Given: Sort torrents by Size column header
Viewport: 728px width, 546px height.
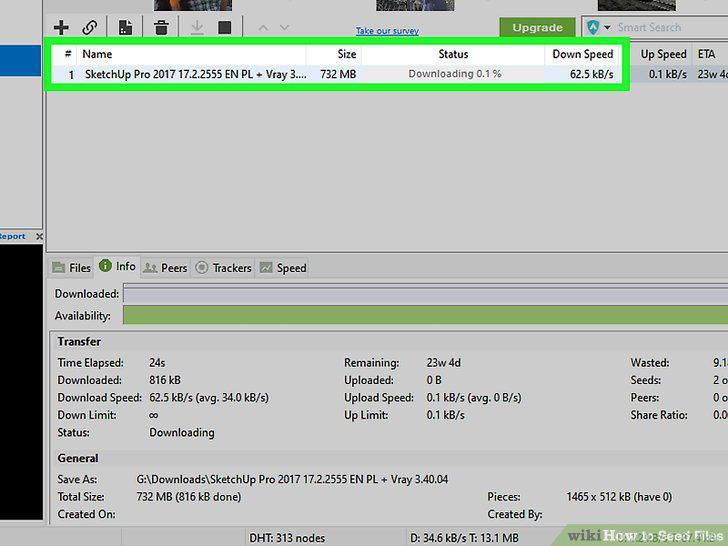Looking at the screenshot, I should pyautogui.click(x=334, y=54).
